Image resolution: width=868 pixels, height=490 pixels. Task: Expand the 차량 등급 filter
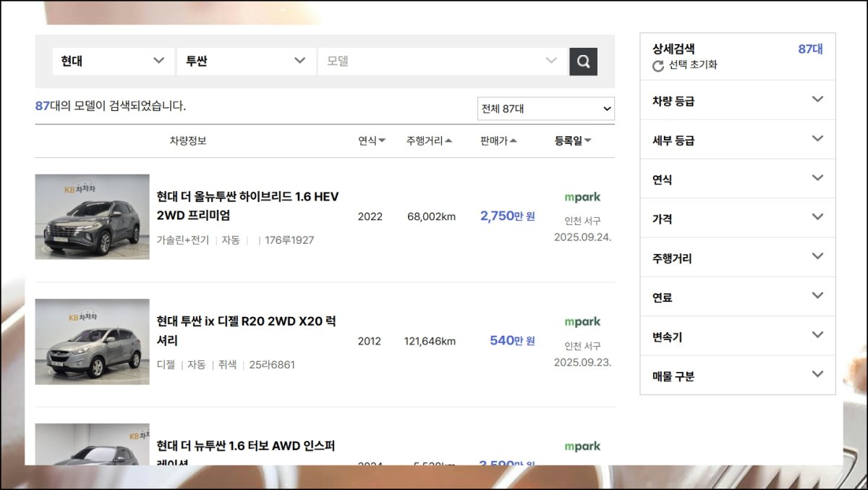point(738,101)
